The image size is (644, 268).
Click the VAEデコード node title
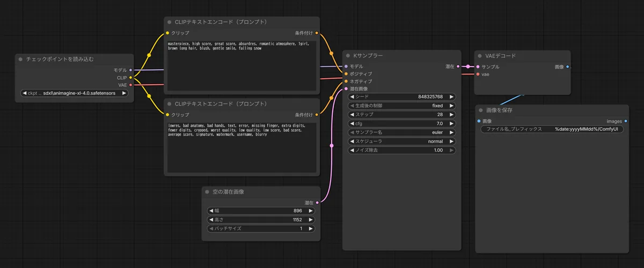[501, 56]
